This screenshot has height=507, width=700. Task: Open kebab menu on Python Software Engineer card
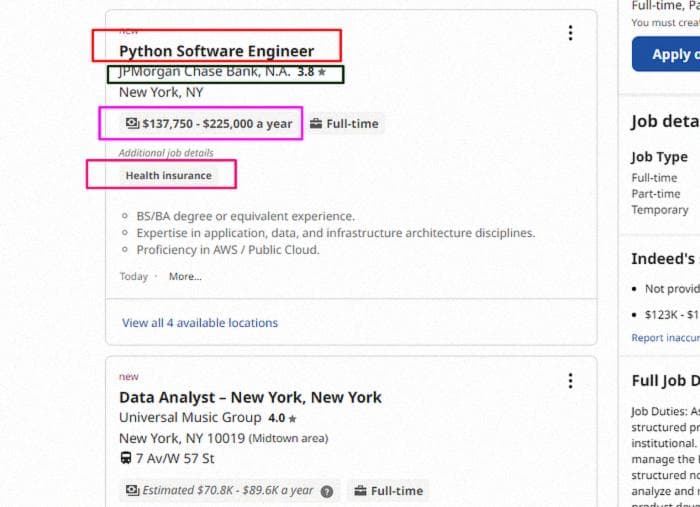[570, 33]
